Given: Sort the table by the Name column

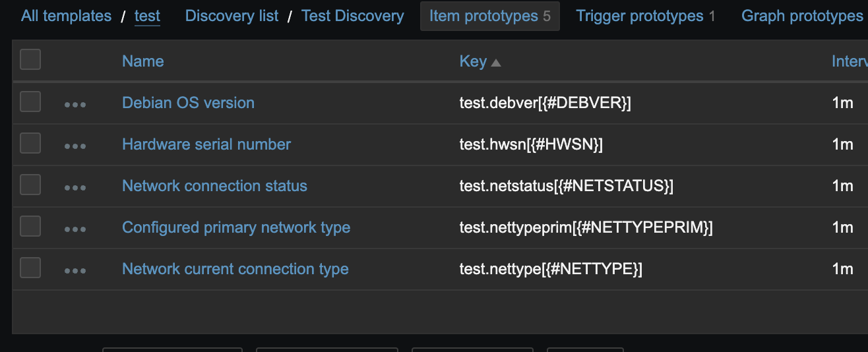Looking at the screenshot, I should pyautogui.click(x=142, y=61).
